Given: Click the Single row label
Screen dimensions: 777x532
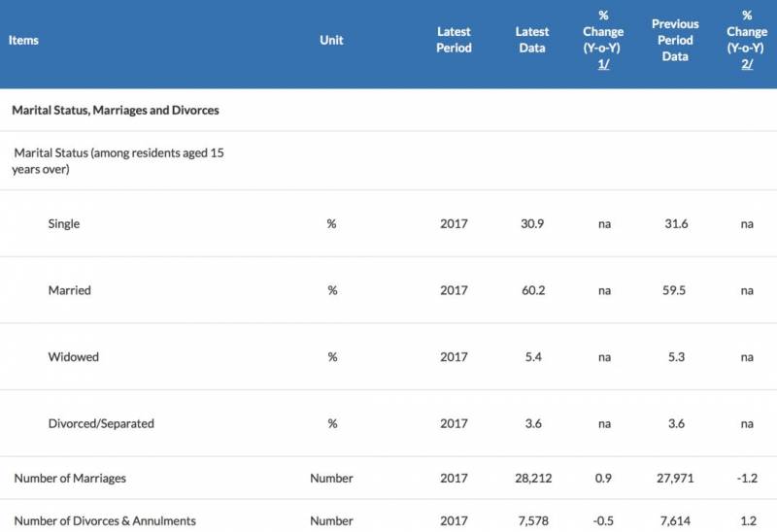Looking at the screenshot, I should [64, 223].
